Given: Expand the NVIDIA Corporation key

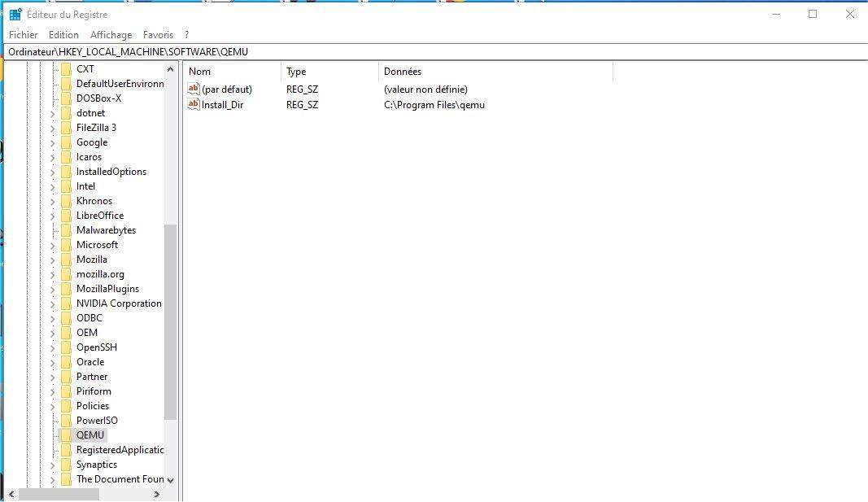Looking at the screenshot, I should coord(52,303).
